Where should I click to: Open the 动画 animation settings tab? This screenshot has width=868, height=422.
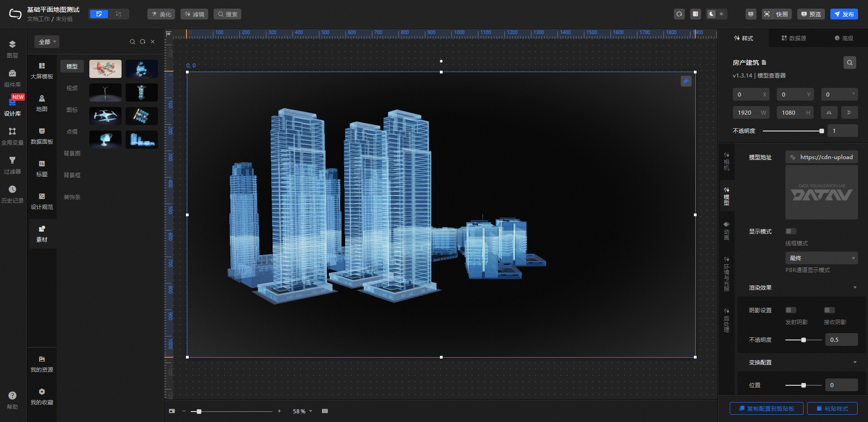pyautogui.click(x=727, y=231)
